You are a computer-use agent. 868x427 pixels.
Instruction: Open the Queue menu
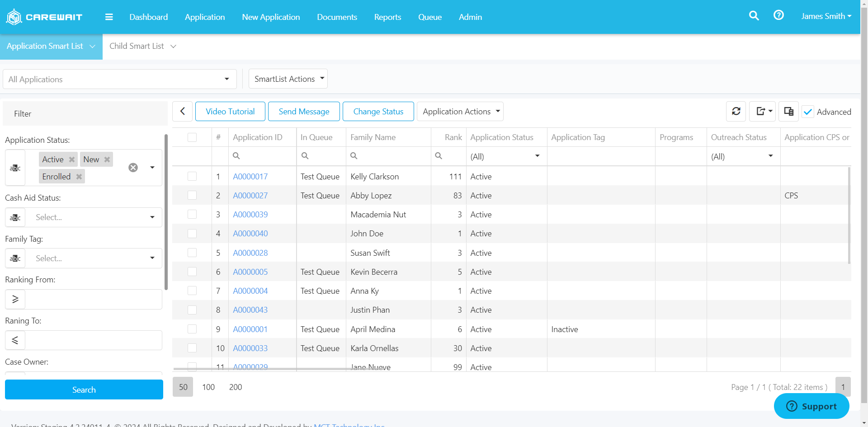[x=430, y=17]
